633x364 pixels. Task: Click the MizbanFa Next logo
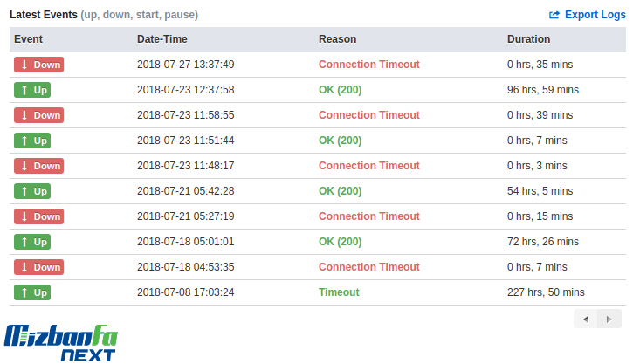(x=61, y=342)
